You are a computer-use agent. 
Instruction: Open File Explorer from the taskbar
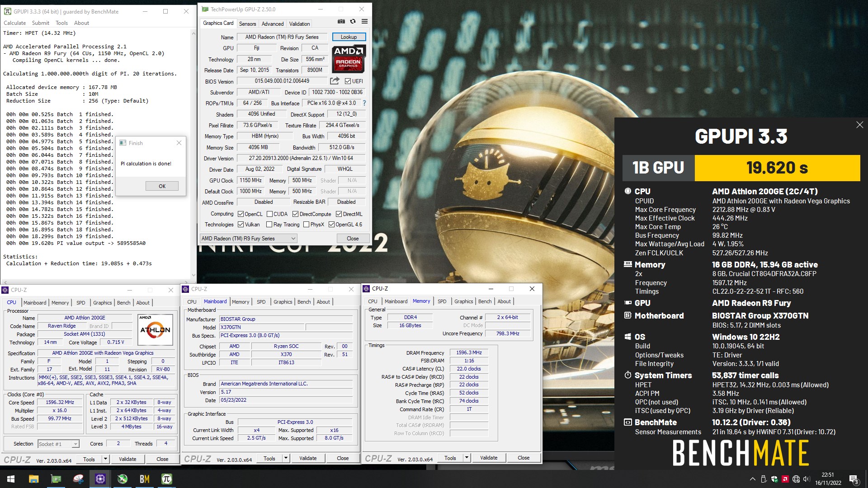(x=33, y=479)
